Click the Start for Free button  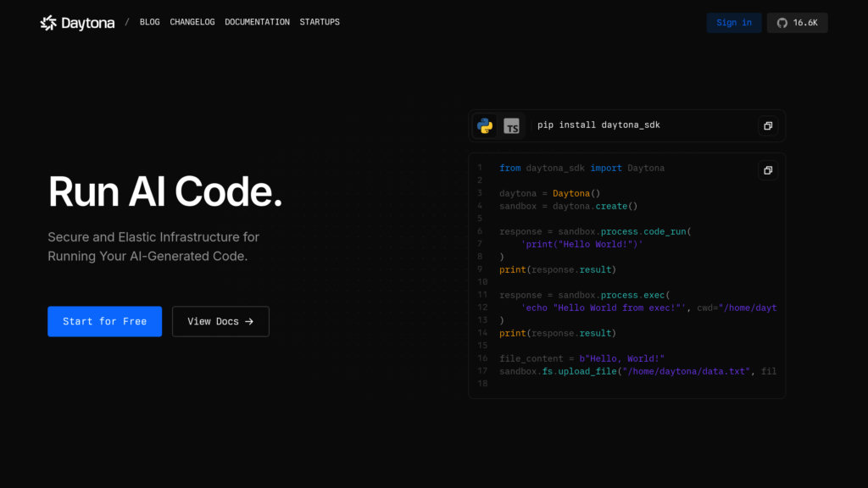(x=104, y=322)
